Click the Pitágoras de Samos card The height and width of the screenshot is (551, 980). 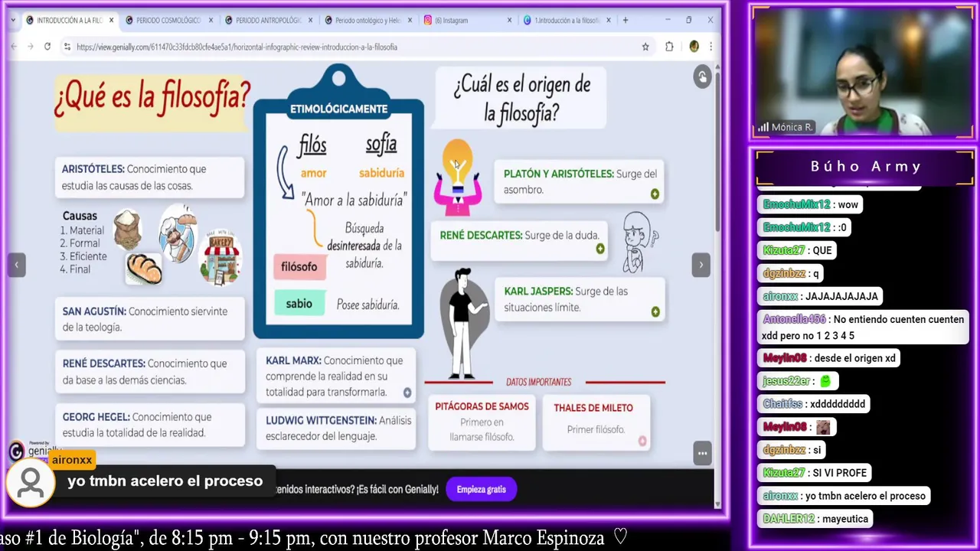click(x=482, y=422)
